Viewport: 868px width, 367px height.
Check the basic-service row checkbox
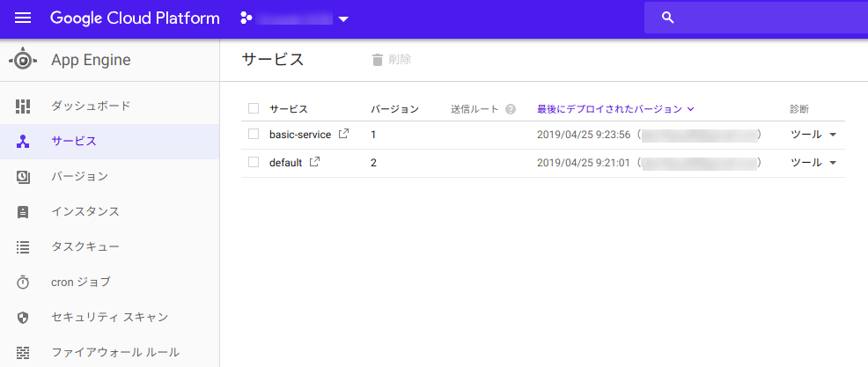click(x=254, y=134)
